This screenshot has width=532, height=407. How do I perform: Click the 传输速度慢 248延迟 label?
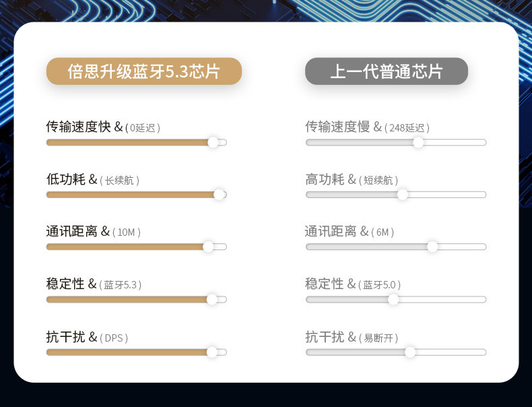tap(367, 127)
